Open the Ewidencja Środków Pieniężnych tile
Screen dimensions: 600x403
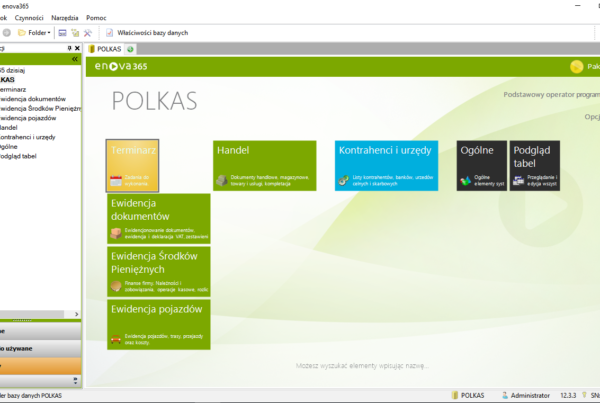pos(160,271)
